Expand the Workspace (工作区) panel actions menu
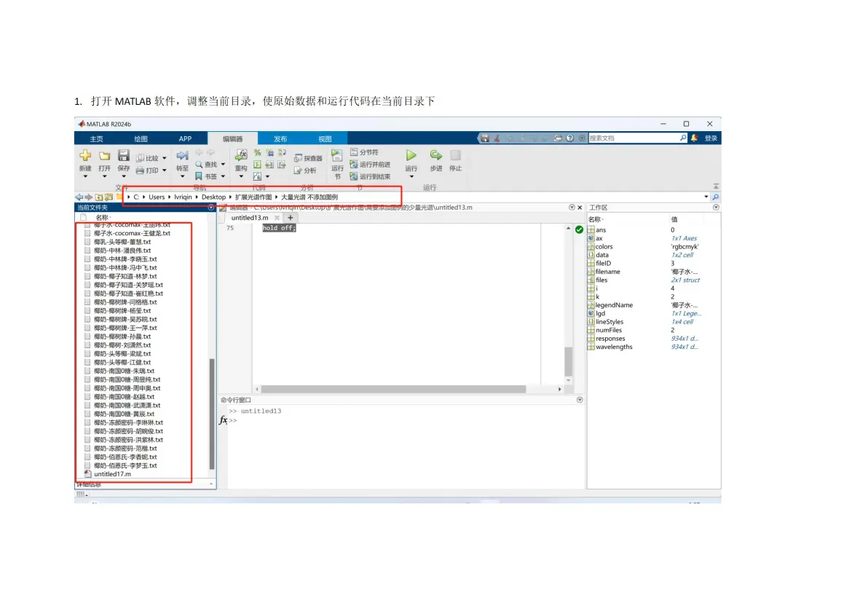The height and width of the screenshot is (614, 868). pos(716,207)
